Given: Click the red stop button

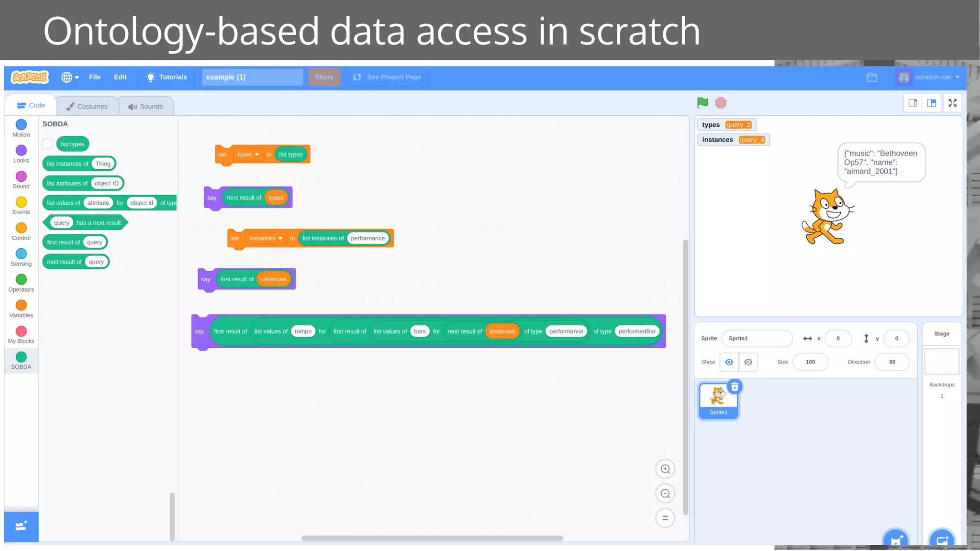Looking at the screenshot, I should pyautogui.click(x=721, y=103).
